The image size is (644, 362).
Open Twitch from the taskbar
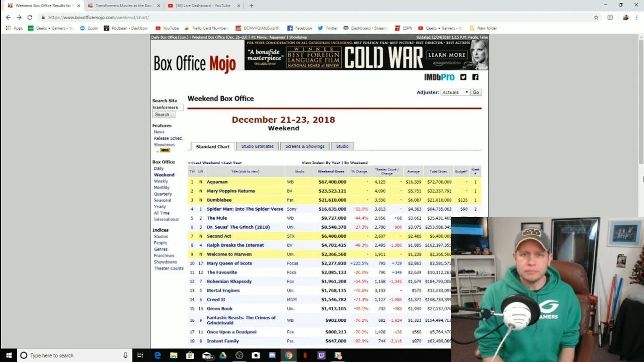(x=321, y=355)
